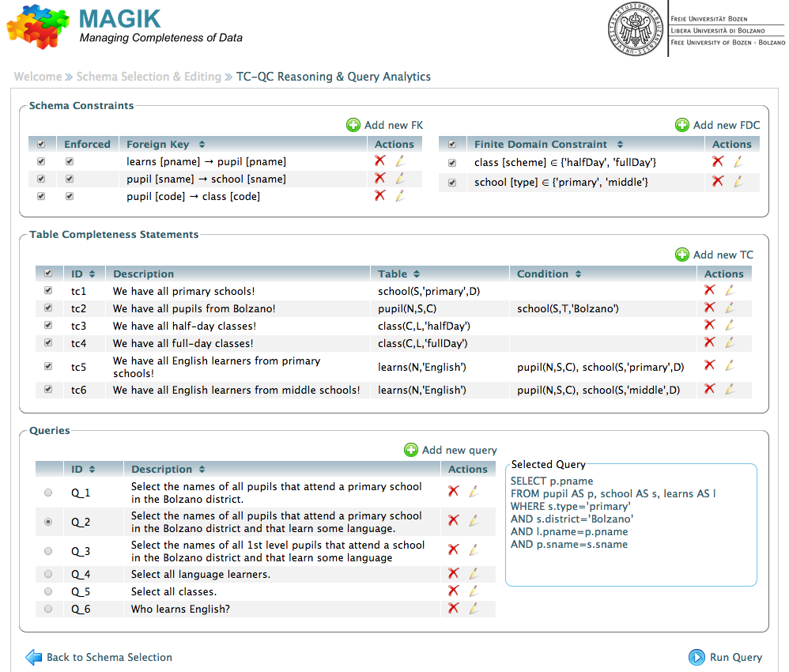The width and height of the screenshot is (789, 672).
Task: Edit the tc1 primary schools statement
Action: pos(730,290)
